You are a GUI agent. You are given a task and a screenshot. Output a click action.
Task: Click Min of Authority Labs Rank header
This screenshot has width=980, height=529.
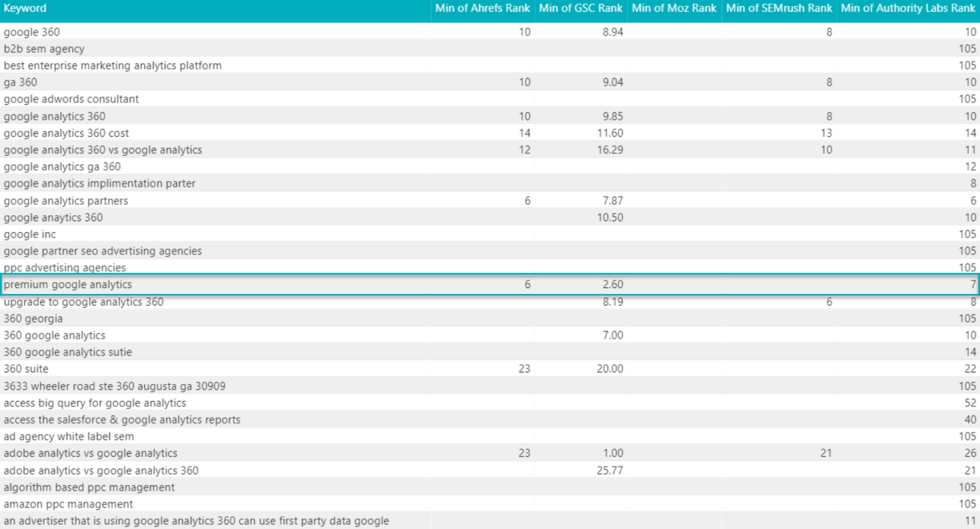click(x=908, y=8)
